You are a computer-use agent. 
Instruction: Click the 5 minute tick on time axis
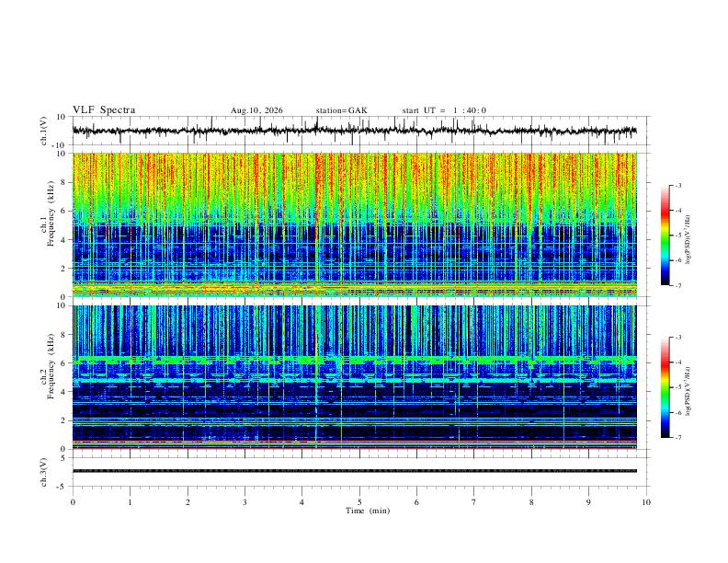[359, 502]
